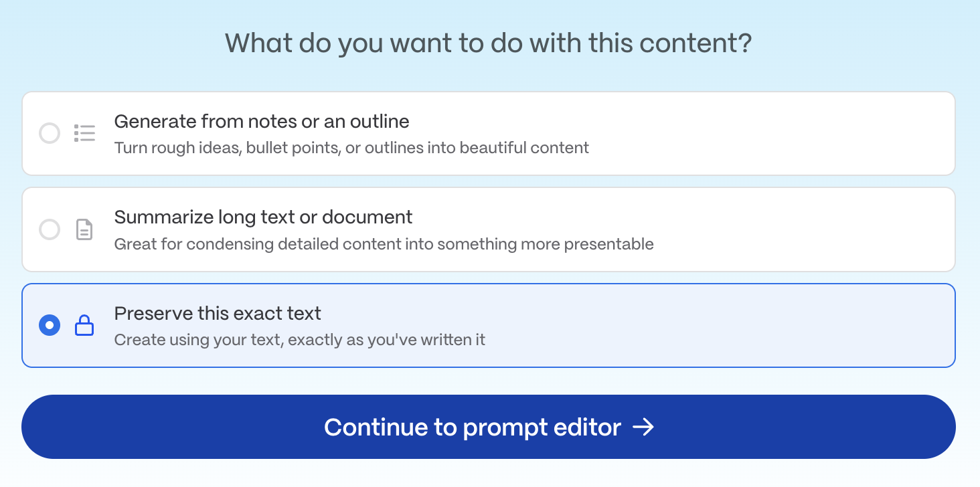Click the 'Summarize long text or document' title
The image size is (980, 487).
pos(263,217)
